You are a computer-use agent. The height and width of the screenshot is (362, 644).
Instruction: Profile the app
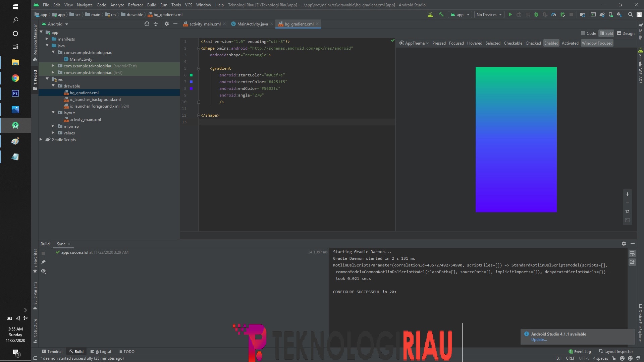(554, 14)
